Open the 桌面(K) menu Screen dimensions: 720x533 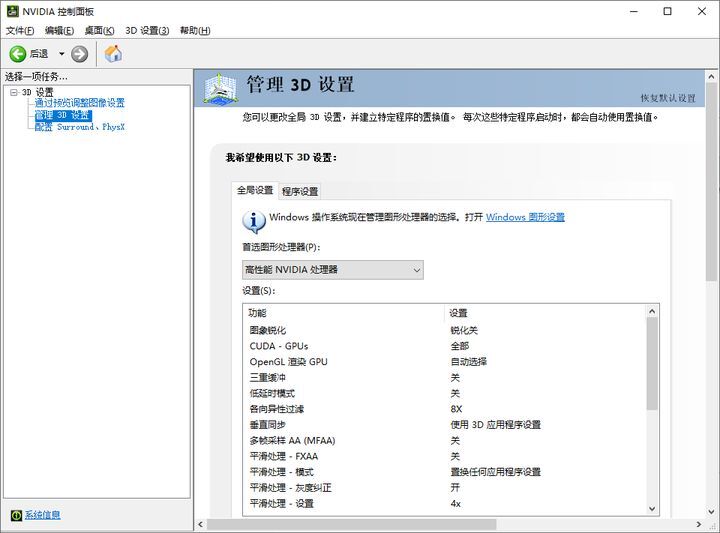click(x=100, y=30)
